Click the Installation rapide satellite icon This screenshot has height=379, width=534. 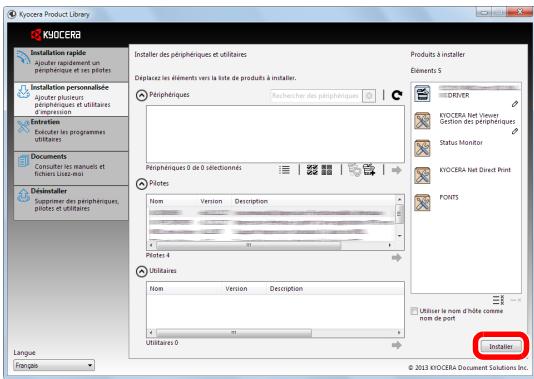23,57
